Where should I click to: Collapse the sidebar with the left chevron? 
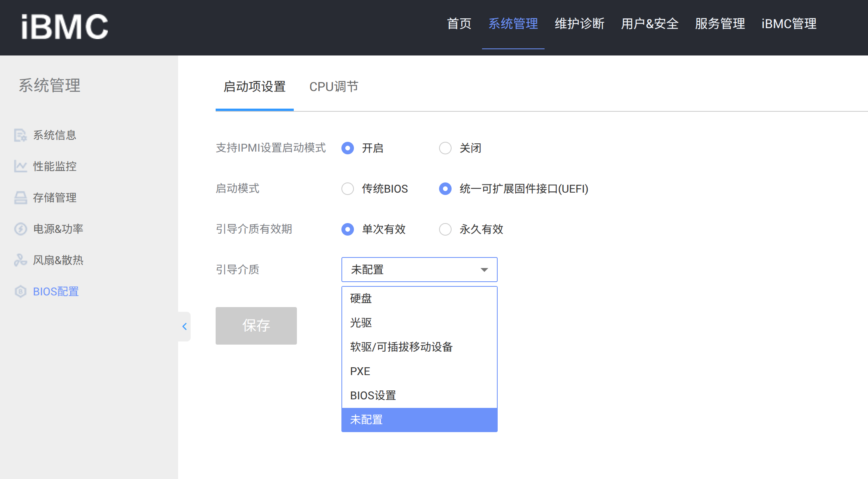tap(184, 326)
